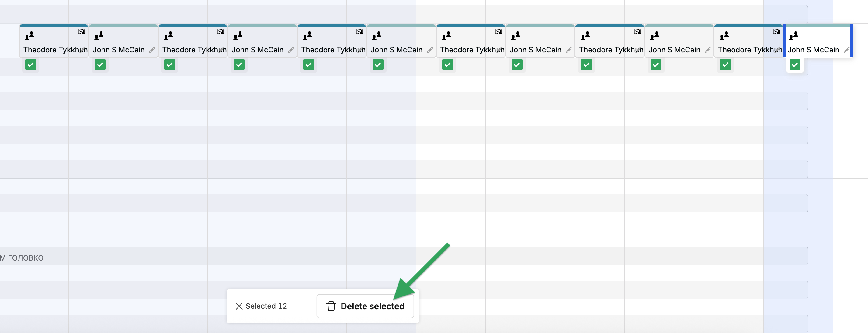Click the edit pencil on the first John S McCain shift

click(x=152, y=50)
